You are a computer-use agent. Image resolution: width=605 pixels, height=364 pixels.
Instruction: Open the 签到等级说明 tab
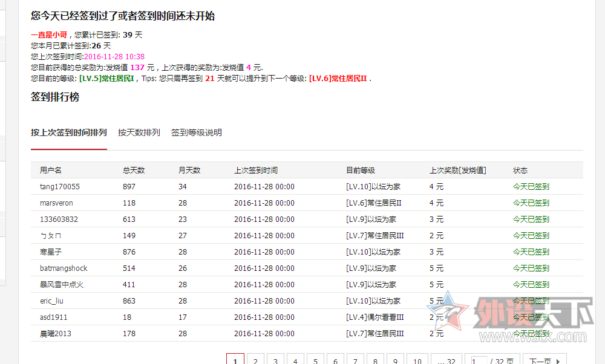(x=196, y=132)
